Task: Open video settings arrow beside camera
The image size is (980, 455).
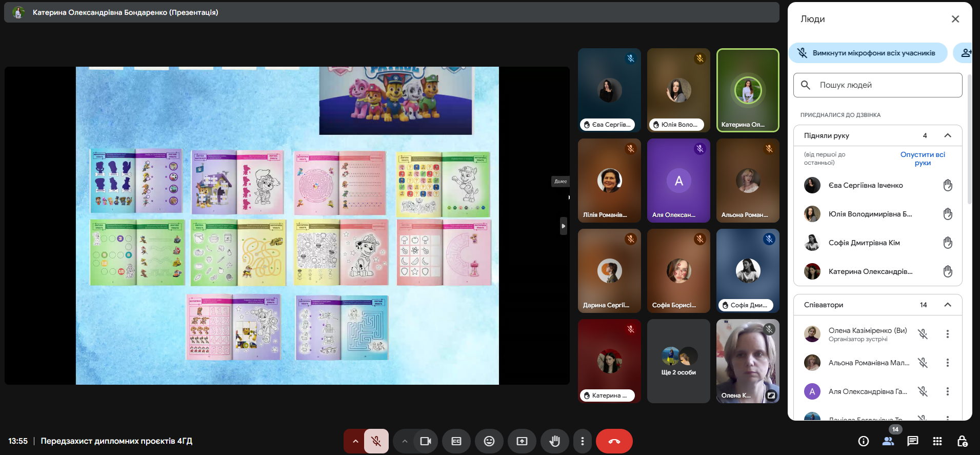Action: pyautogui.click(x=404, y=441)
